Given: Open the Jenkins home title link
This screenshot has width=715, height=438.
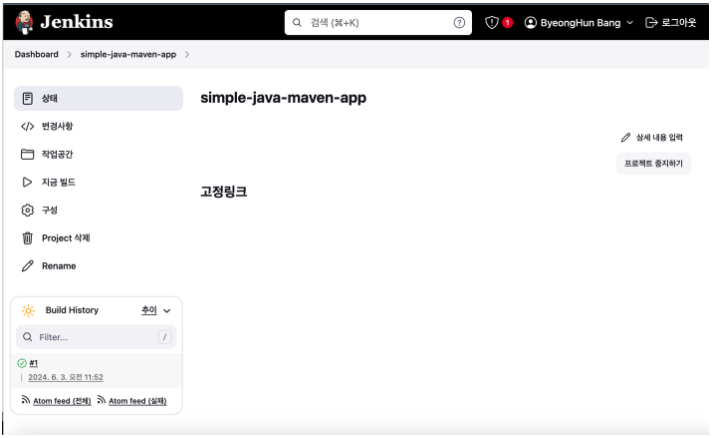Looking at the screenshot, I should click(77, 22).
